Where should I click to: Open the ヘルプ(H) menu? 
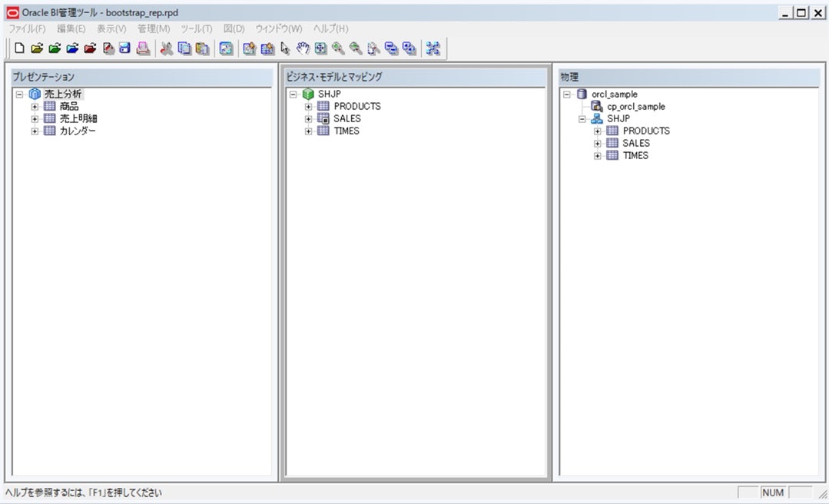[331, 28]
